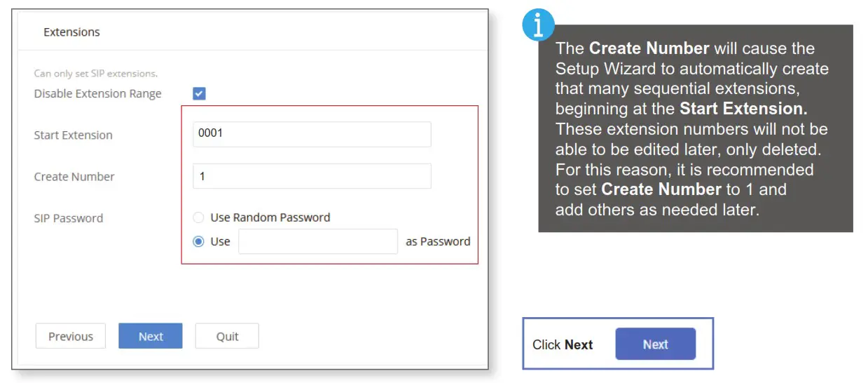Click the blue information icon

tap(538, 25)
